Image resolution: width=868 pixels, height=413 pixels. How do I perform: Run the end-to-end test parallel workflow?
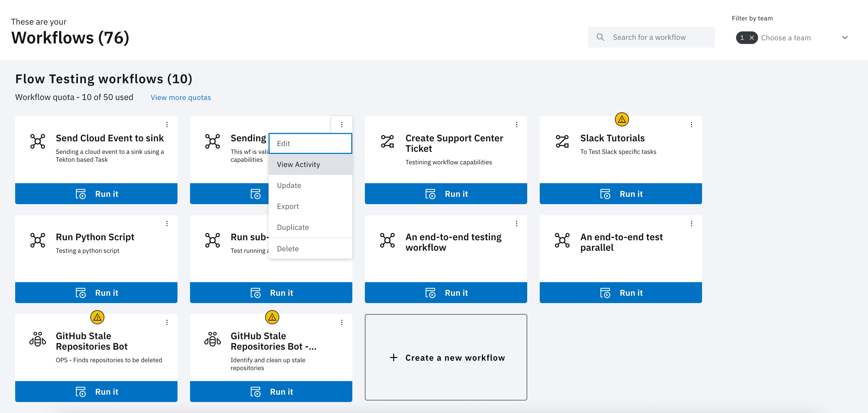621,293
